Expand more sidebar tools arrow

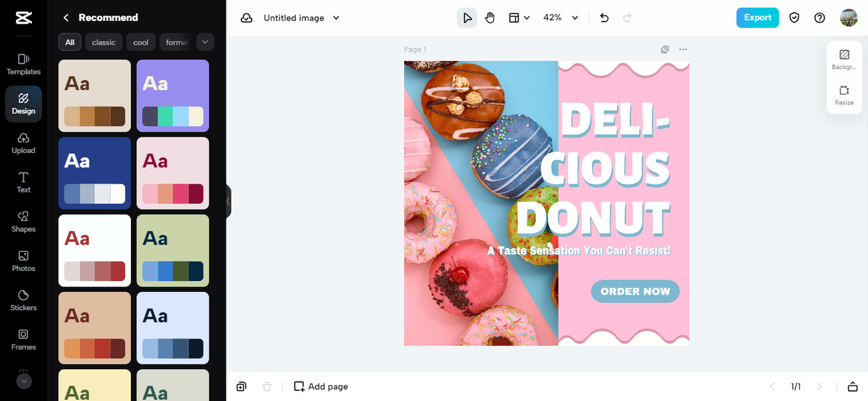pyautogui.click(x=24, y=381)
